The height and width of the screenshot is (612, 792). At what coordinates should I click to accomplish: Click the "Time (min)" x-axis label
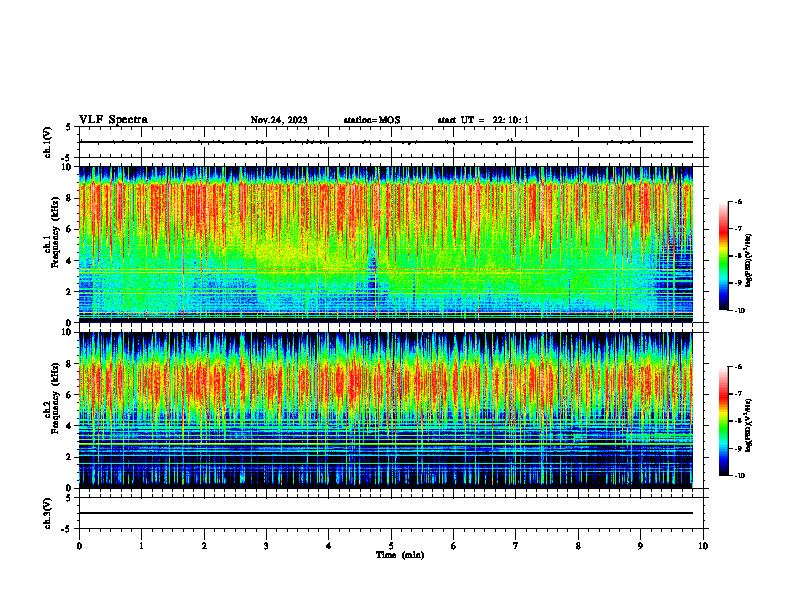pos(400,555)
